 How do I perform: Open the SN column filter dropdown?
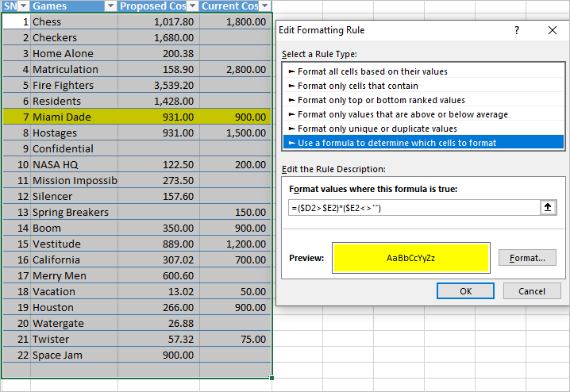24,6
